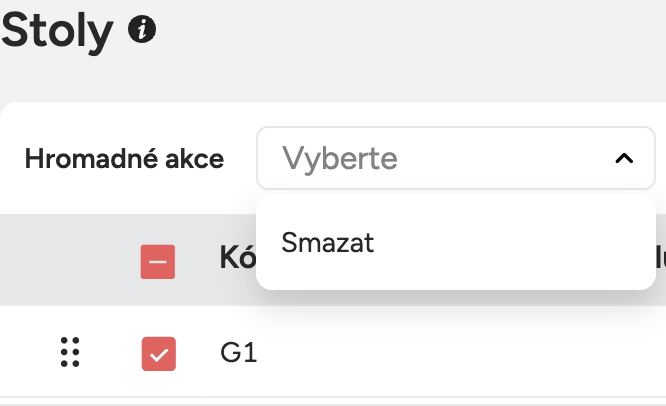This screenshot has width=666, height=406.
Task: Click the info icon beside Stoly
Action: (142, 31)
